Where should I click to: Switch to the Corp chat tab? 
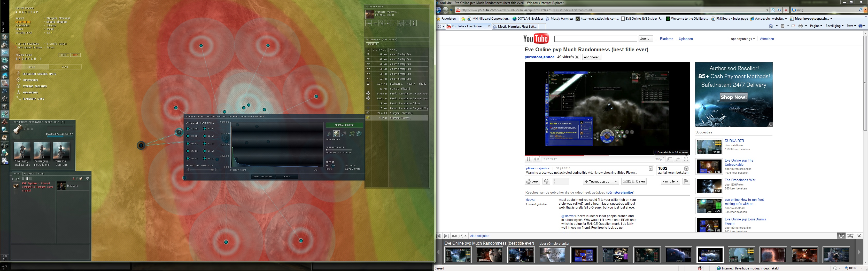(x=41, y=174)
